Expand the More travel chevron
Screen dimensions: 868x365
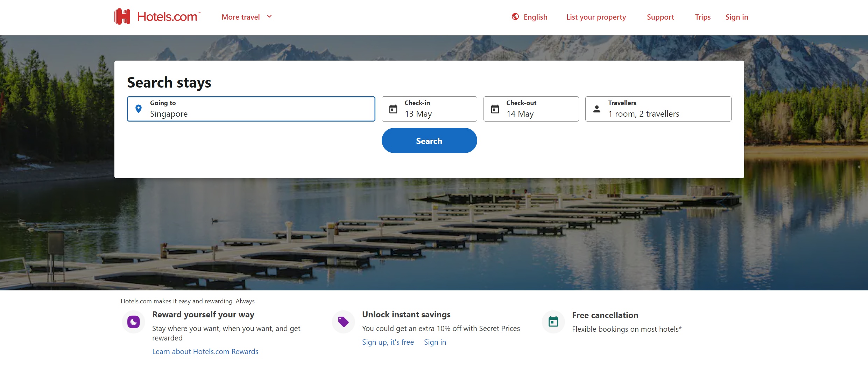tap(269, 16)
